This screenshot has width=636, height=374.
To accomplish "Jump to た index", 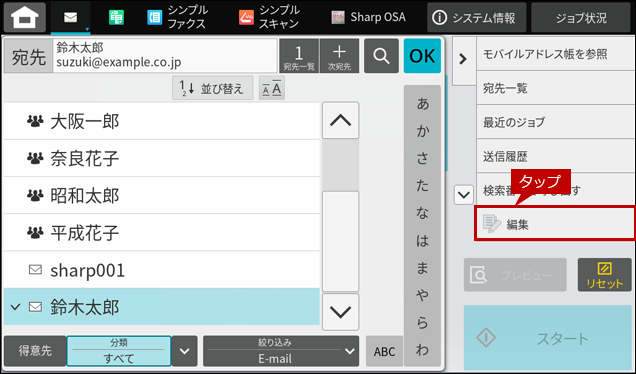I will (x=422, y=186).
